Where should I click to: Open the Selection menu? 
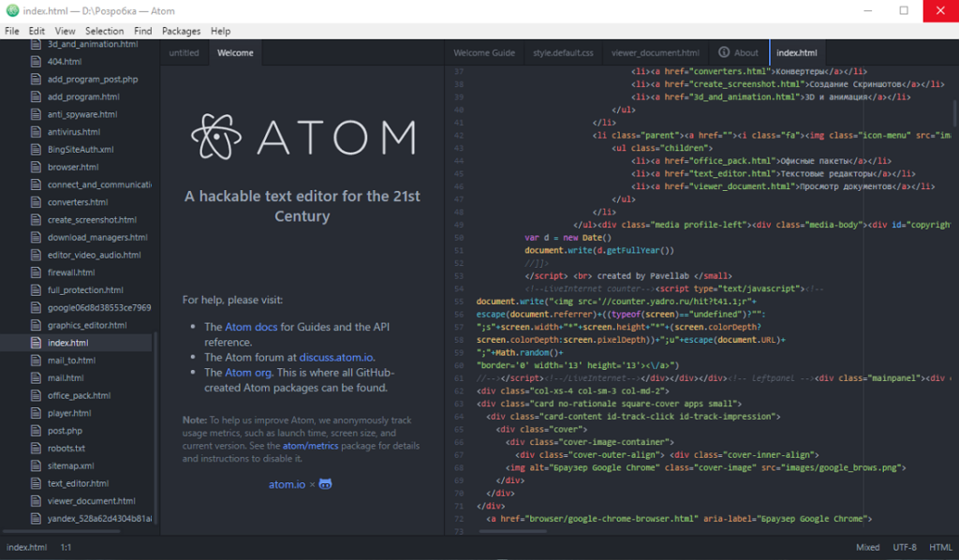pyautogui.click(x=104, y=31)
